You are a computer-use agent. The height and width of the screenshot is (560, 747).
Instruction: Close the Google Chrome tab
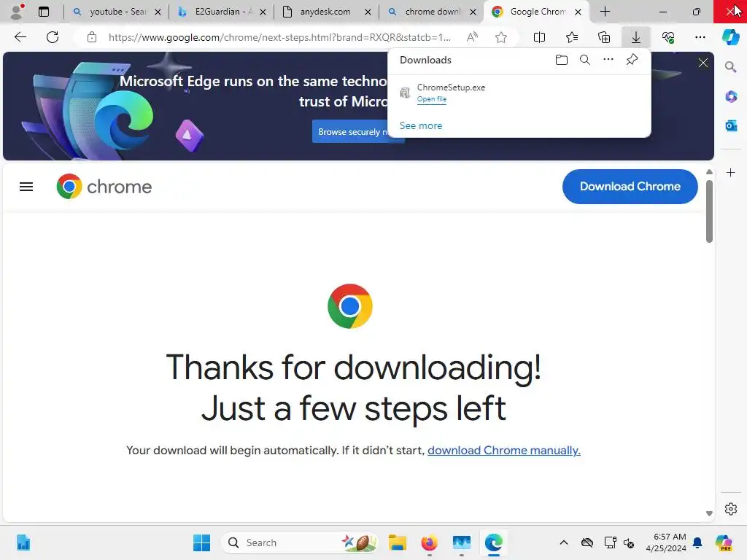[578, 12]
